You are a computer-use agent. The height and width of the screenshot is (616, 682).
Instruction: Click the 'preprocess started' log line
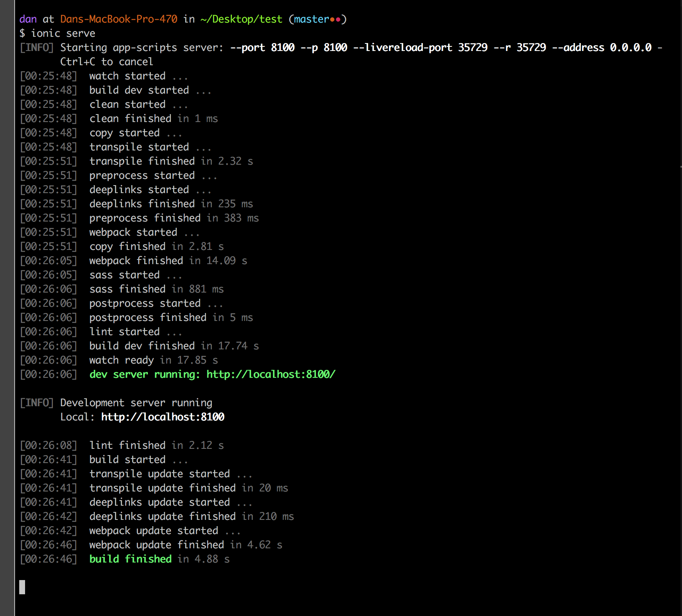[x=153, y=176]
